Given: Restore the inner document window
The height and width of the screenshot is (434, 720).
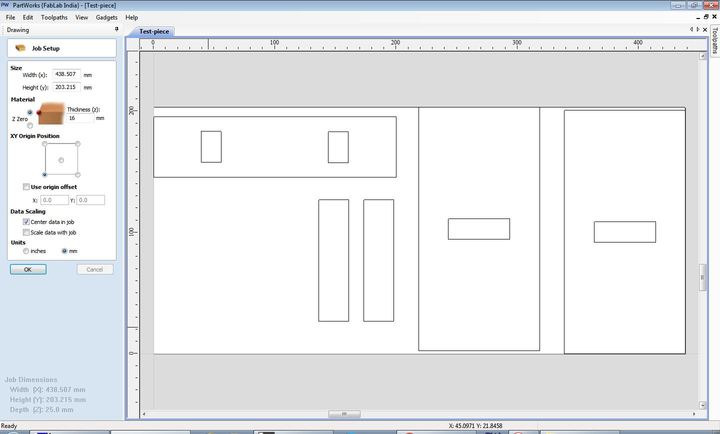Looking at the screenshot, I should [x=706, y=17].
